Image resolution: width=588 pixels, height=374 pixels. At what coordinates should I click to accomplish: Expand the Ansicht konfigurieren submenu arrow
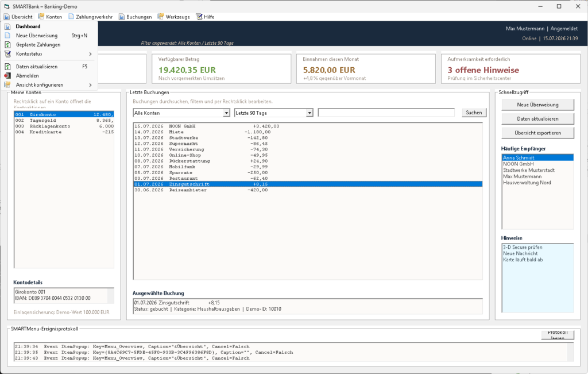[x=90, y=85]
